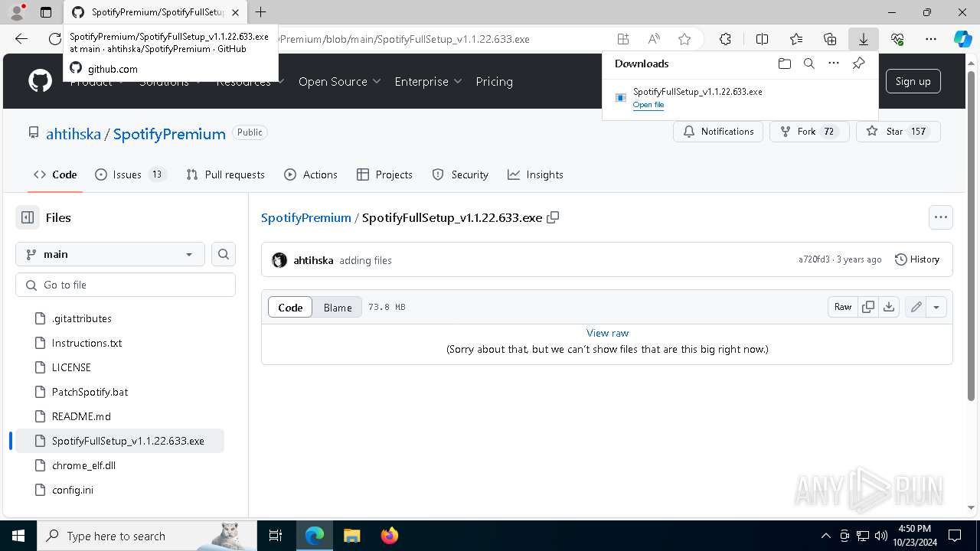Open README.md in file tree
Screen dimensions: 980x551
click(x=81, y=416)
